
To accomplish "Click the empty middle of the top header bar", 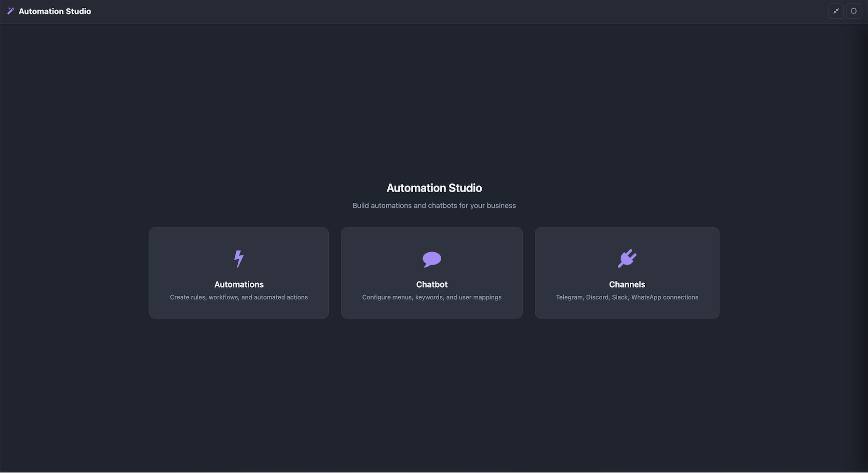I will pos(434,11).
